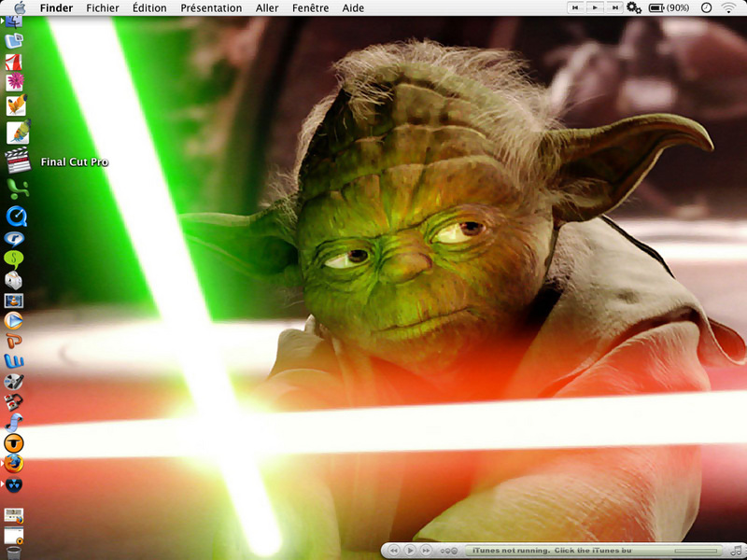
Task: Click the three-dot control in iTunes widget
Action: point(449,551)
